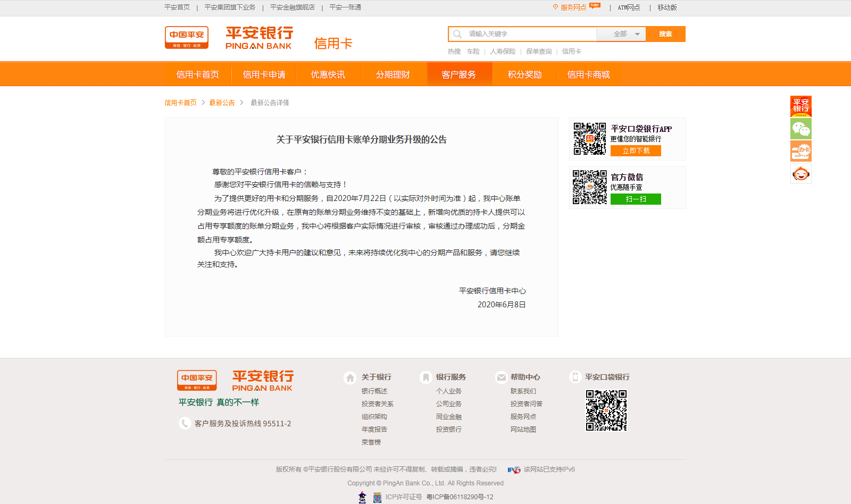Click the 信用卡 hot search link
The image size is (851, 504).
[572, 52]
